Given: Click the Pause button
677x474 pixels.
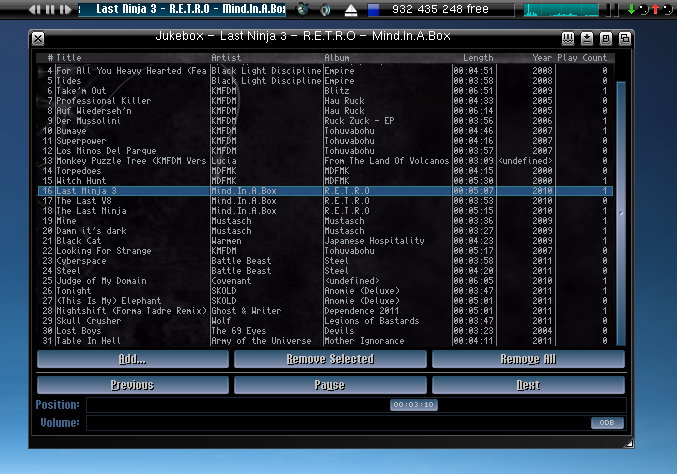Looking at the screenshot, I should click(x=330, y=385).
